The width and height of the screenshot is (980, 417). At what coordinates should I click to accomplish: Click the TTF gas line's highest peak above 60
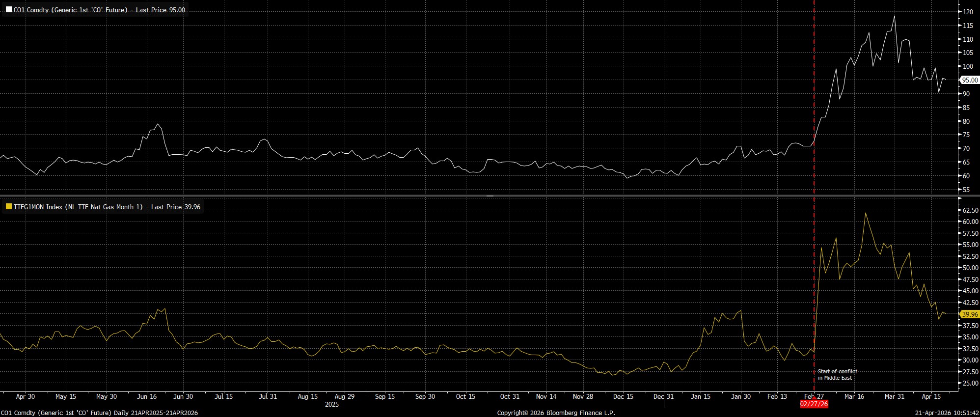click(x=865, y=213)
